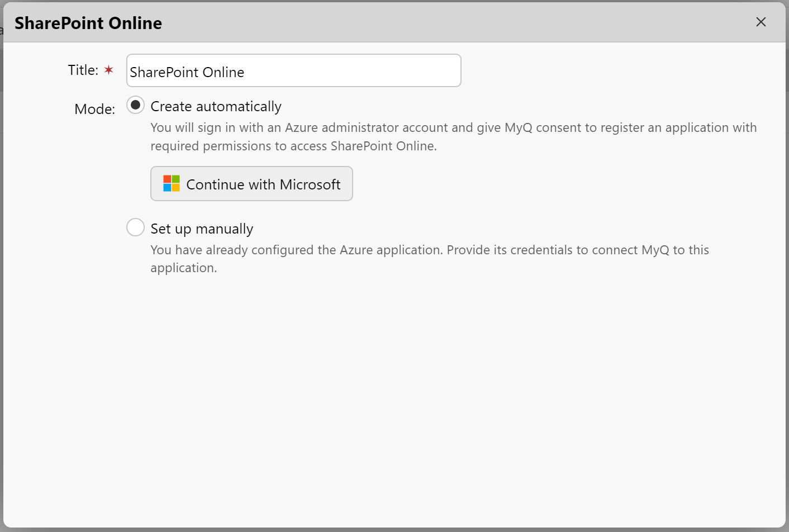
Task: Click the yellow square of the Microsoft logo
Action: [x=175, y=187]
